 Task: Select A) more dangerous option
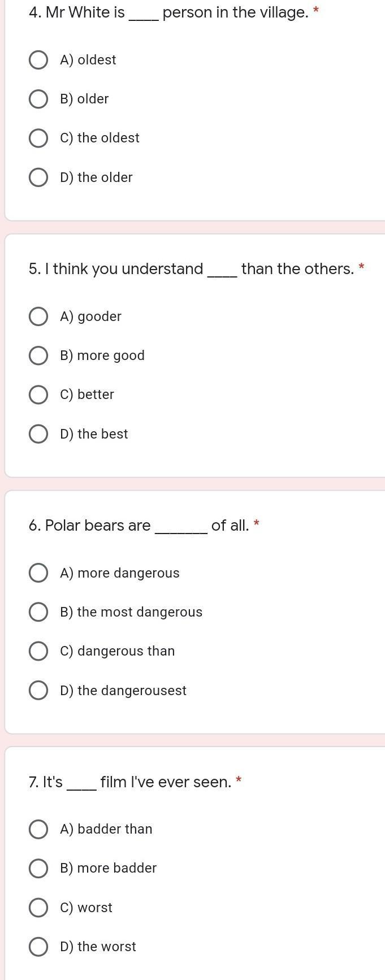pos(38,573)
